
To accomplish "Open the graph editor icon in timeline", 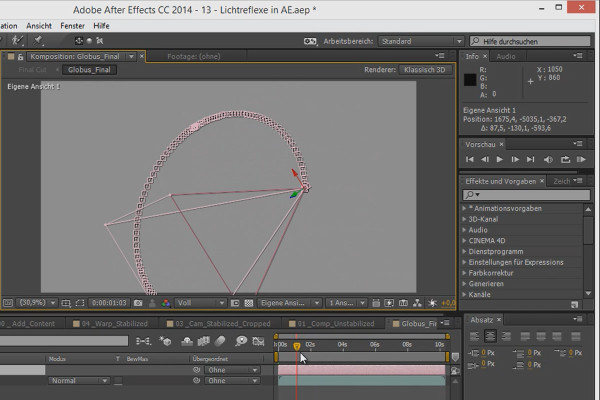I will (258, 341).
